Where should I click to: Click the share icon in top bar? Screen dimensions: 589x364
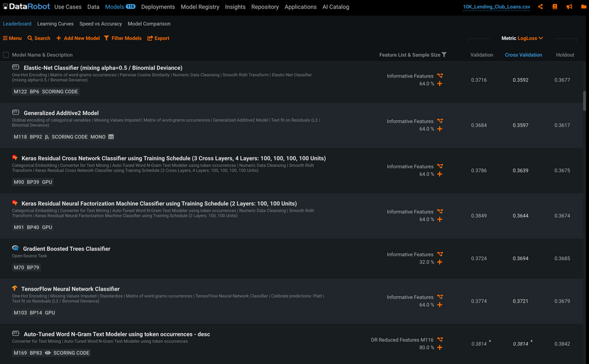coord(540,7)
